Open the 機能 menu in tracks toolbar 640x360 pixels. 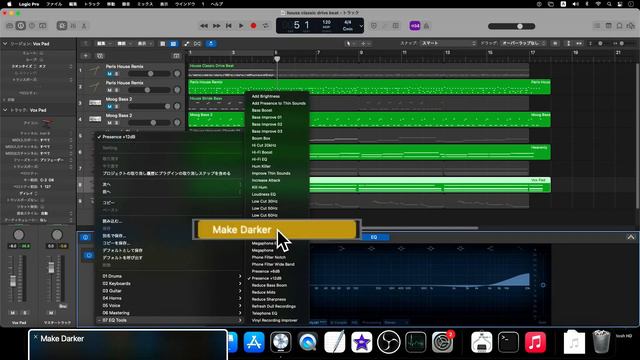point(124,43)
